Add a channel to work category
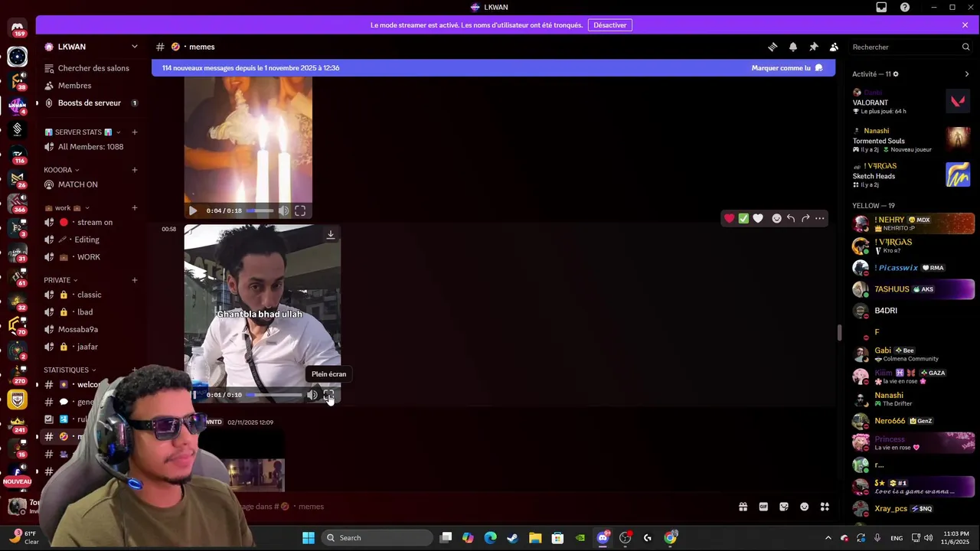The image size is (980, 551). pyautogui.click(x=135, y=207)
